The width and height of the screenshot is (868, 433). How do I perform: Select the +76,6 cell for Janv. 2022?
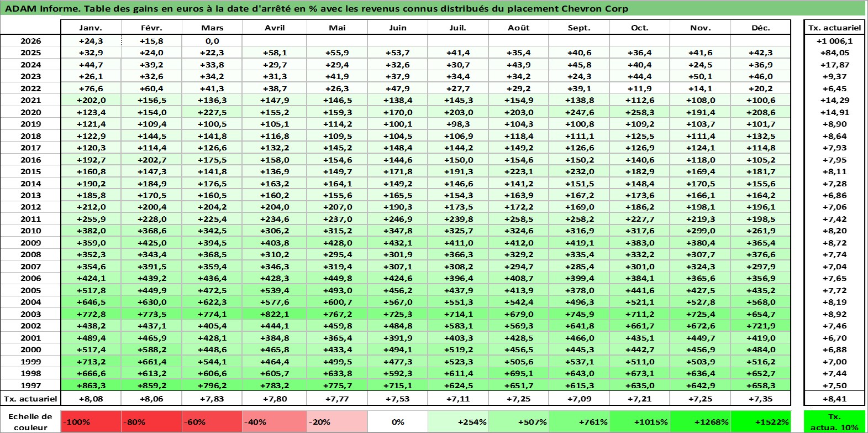click(91, 88)
